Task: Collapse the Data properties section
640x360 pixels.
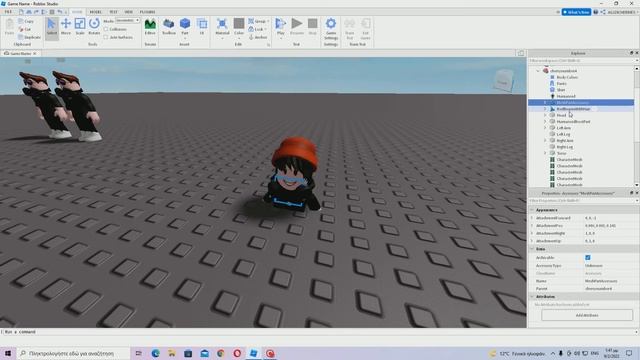Action: click(532, 249)
